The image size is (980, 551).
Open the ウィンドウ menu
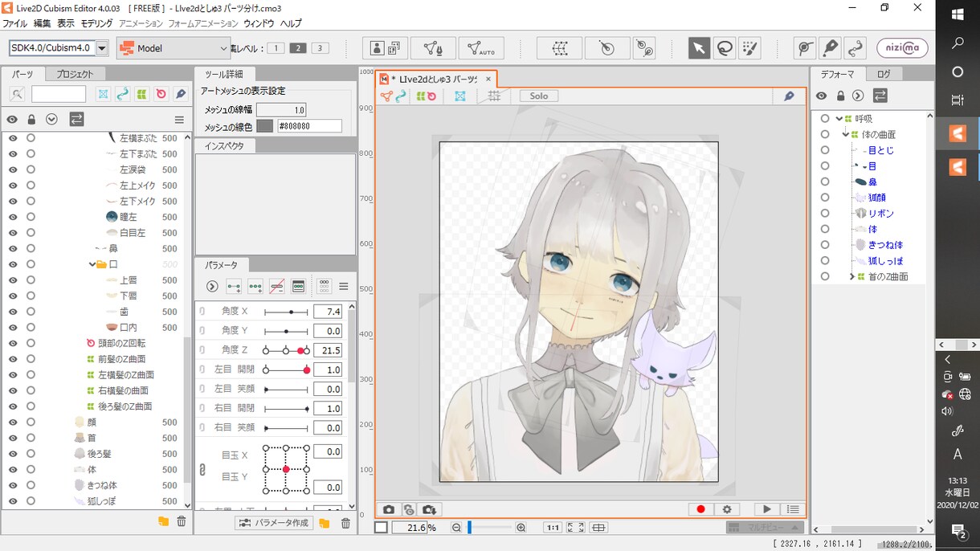(258, 23)
